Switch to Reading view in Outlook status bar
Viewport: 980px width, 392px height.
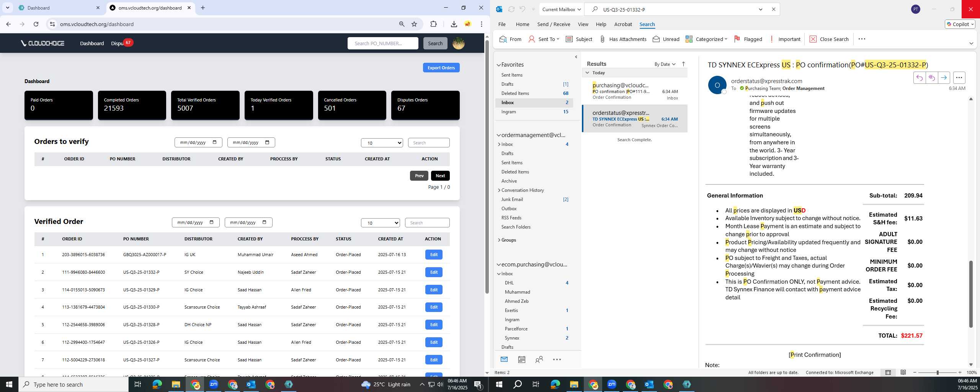[903, 372]
